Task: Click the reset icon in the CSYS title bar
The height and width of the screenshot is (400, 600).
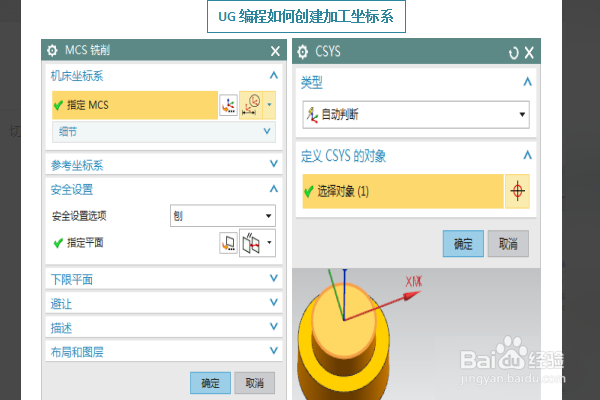Action: pos(514,53)
